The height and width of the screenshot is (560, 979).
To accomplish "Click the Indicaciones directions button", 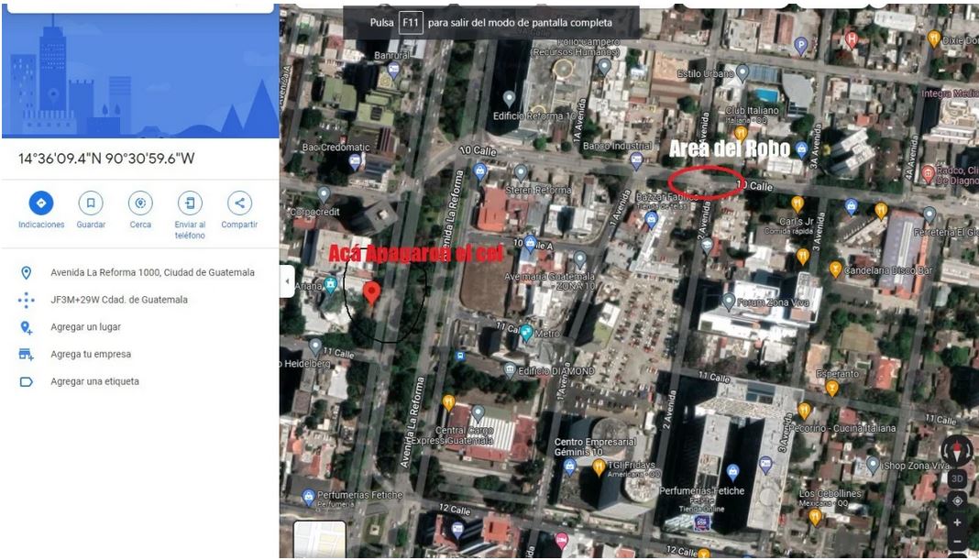I will [41, 203].
